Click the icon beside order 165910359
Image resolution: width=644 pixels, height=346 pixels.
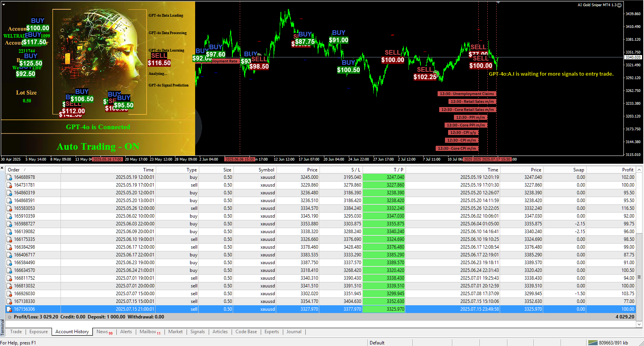(9, 216)
